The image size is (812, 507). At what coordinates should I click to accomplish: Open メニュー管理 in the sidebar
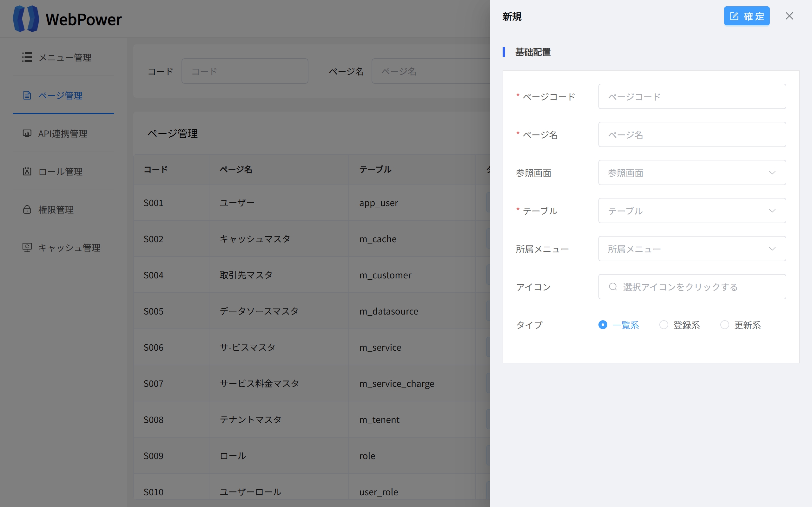pos(63,57)
